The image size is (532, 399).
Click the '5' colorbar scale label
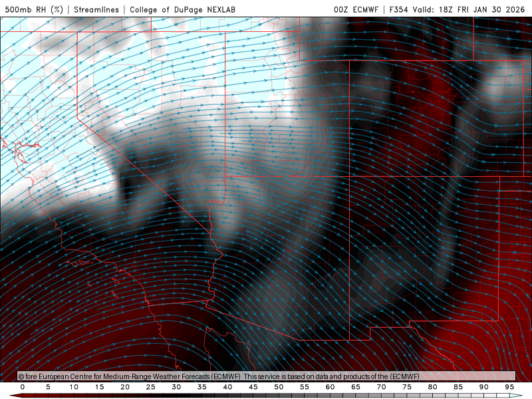(48, 387)
